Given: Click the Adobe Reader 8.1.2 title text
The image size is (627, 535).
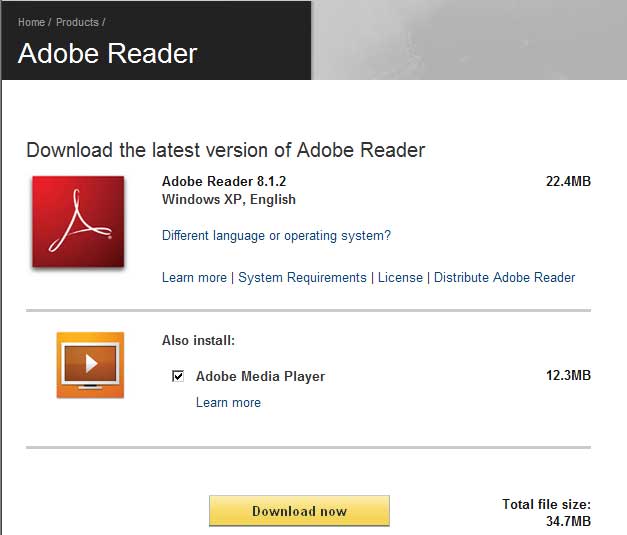Looking at the screenshot, I should click(x=224, y=182).
